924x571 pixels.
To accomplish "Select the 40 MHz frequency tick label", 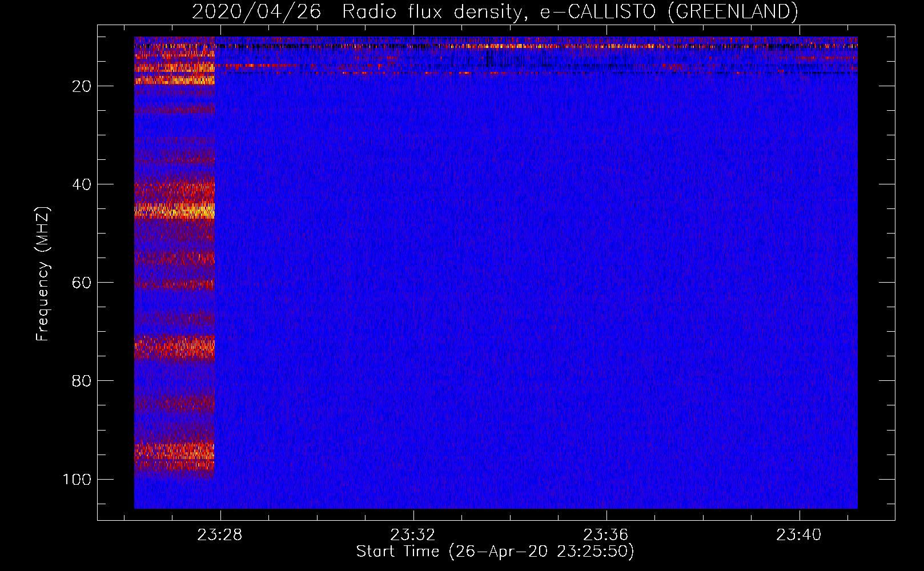I will [82, 184].
